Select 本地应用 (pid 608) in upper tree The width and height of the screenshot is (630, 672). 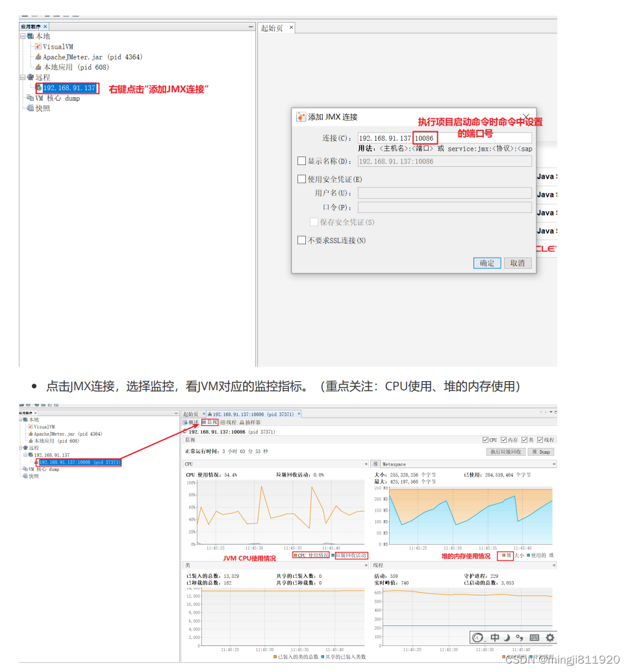[76, 68]
